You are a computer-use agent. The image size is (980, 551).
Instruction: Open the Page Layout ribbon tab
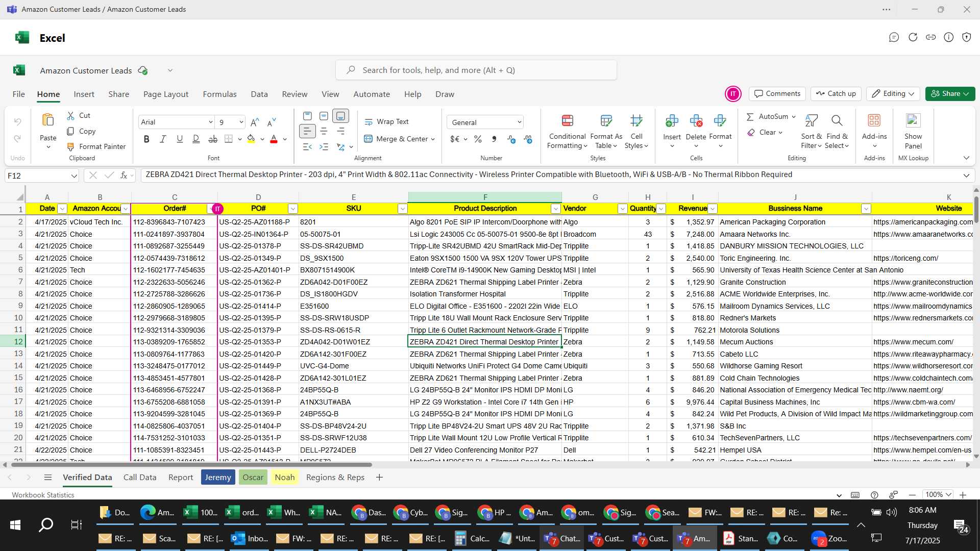(x=166, y=94)
